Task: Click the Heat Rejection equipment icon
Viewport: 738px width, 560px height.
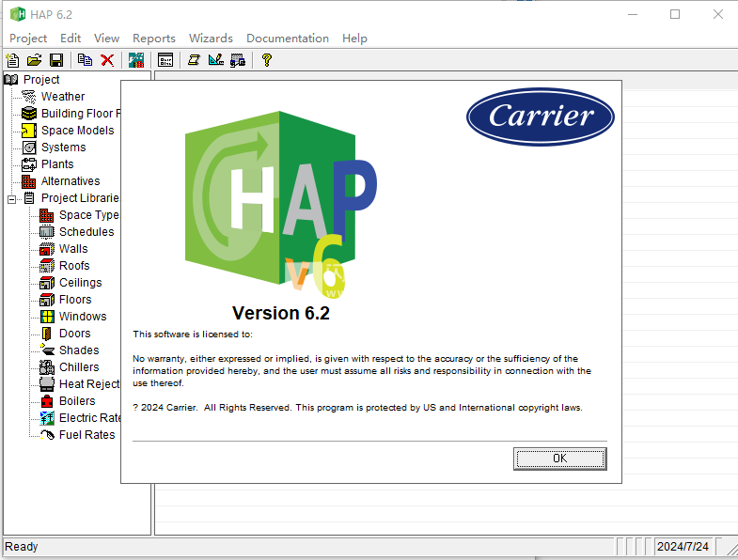Action: [x=47, y=384]
